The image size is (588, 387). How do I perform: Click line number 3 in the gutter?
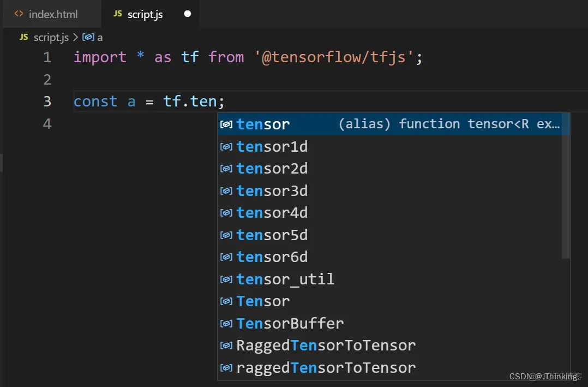pyautogui.click(x=47, y=102)
